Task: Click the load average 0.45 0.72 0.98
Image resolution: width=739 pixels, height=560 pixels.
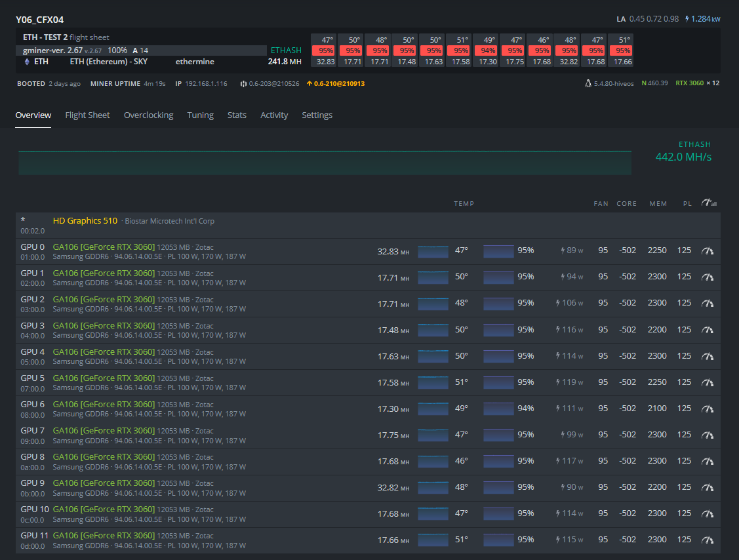Action: click(654, 19)
